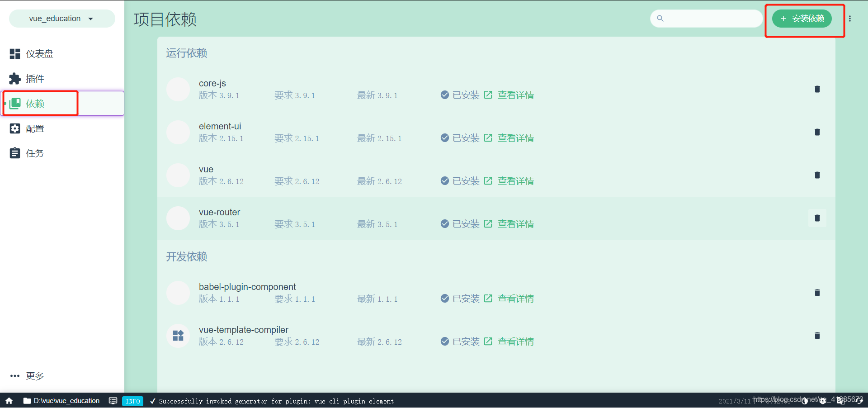Toggle the log console icon
The width and height of the screenshot is (868, 408).
point(113,401)
